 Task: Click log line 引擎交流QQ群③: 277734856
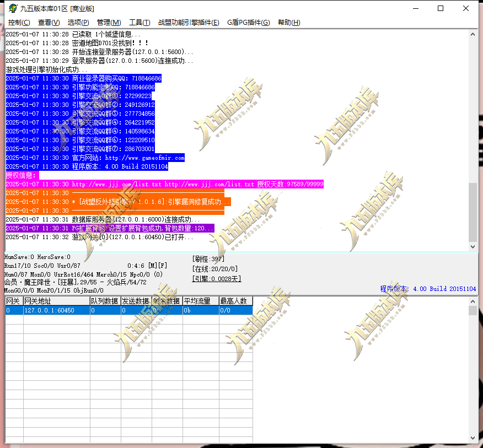click(x=80, y=114)
